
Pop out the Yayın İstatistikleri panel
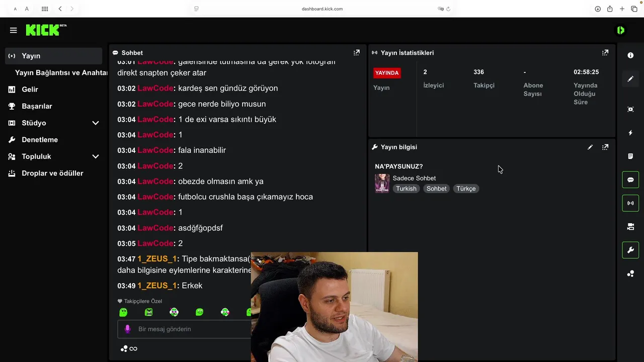(x=605, y=52)
